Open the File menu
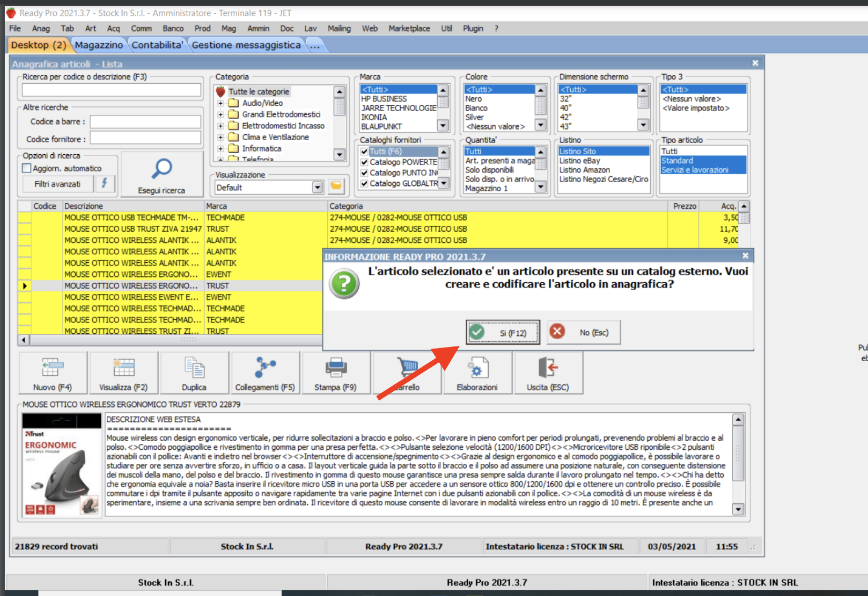The image size is (868, 596). [15, 28]
